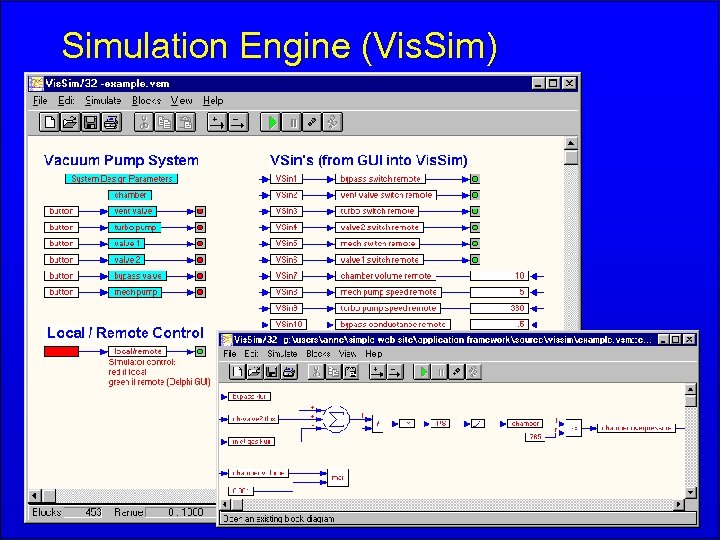Start simulation with green Go icon, main window
This screenshot has height=540, width=720.
tap(271, 123)
